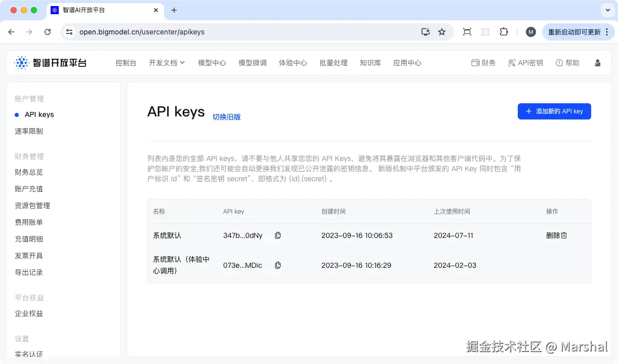Open the user profile icon
This screenshot has height=364, width=618.
(x=598, y=63)
